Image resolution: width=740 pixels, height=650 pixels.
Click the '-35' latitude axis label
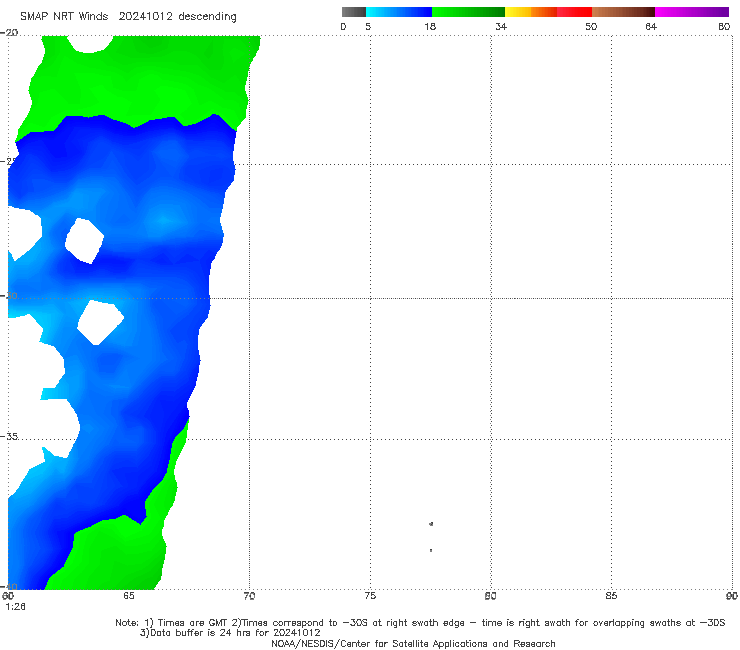click(9, 437)
